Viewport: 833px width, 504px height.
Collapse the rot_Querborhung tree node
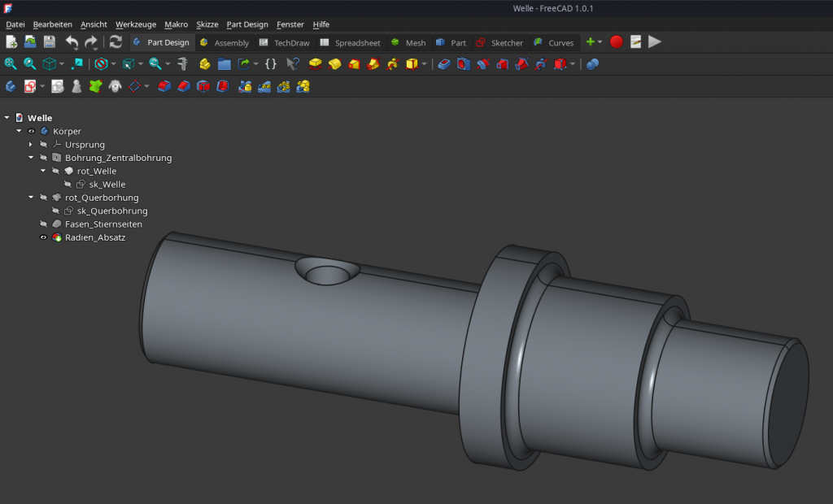(x=31, y=198)
